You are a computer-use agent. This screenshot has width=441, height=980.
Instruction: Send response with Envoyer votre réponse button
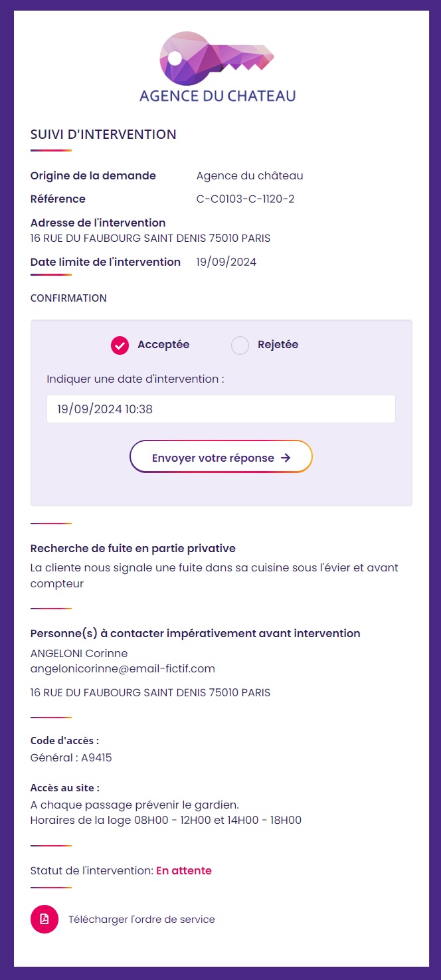click(x=221, y=457)
